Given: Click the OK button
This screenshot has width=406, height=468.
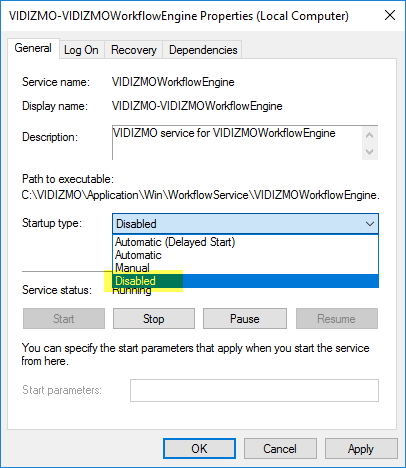Looking at the screenshot, I should 199,449.
